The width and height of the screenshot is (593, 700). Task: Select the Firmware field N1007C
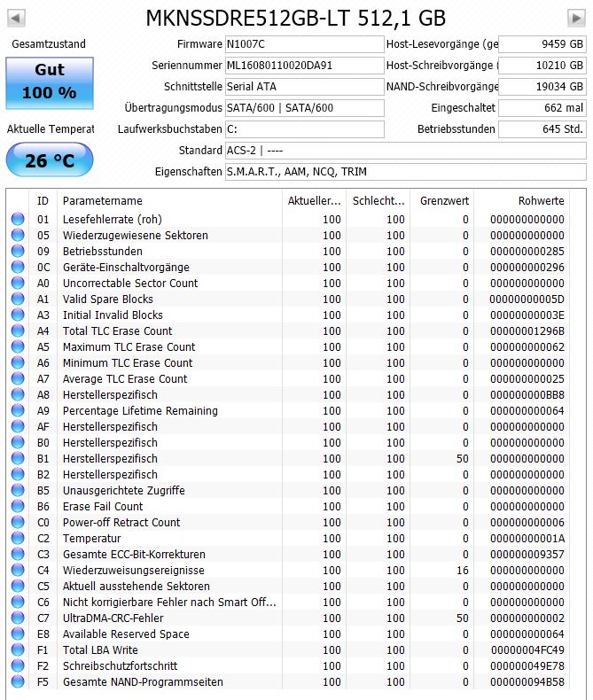click(x=305, y=44)
